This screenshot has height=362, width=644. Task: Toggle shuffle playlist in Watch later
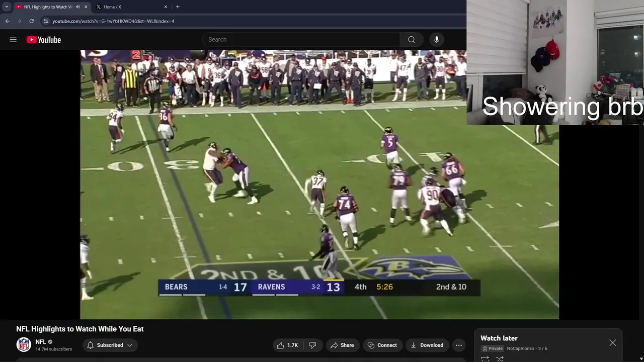[x=500, y=358]
